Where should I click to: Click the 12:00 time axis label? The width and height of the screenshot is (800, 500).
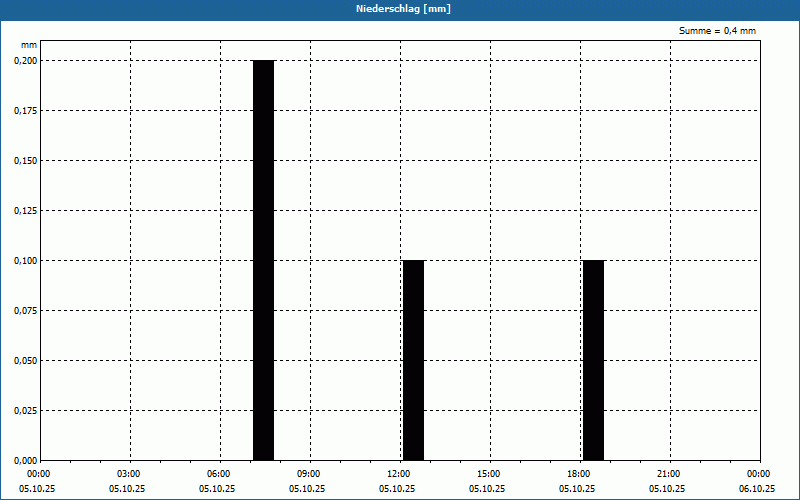point(397,474)
